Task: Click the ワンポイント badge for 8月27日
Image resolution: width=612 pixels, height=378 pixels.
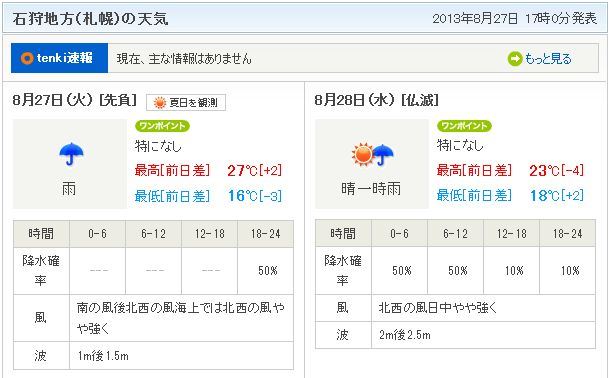Action: [x=162, y=126]
